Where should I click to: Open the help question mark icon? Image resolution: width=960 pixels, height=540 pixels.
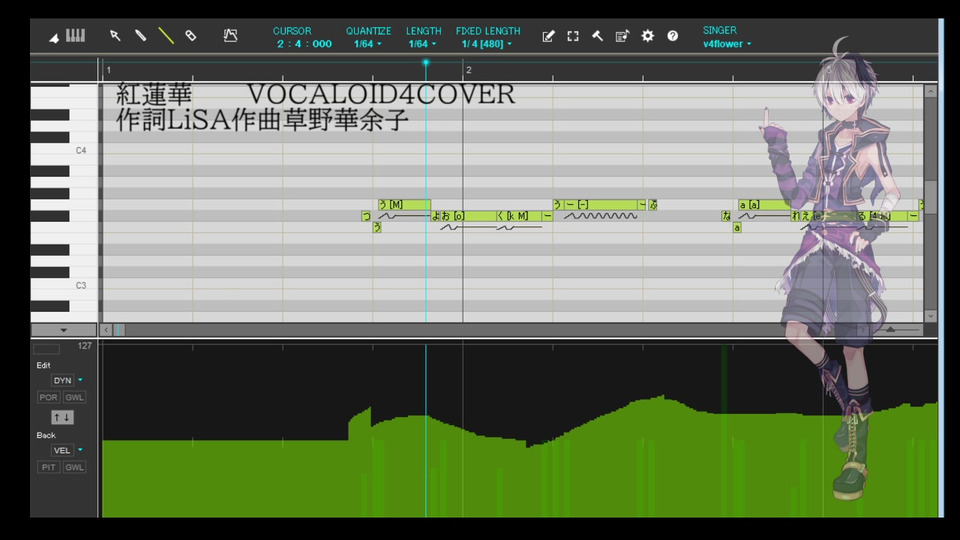tap(673, 36)
